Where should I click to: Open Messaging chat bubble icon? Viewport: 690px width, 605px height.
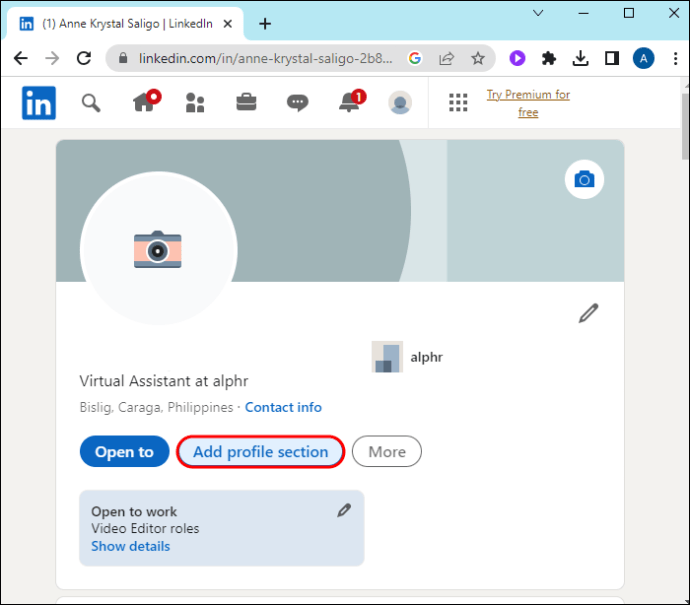pos(297,103)
